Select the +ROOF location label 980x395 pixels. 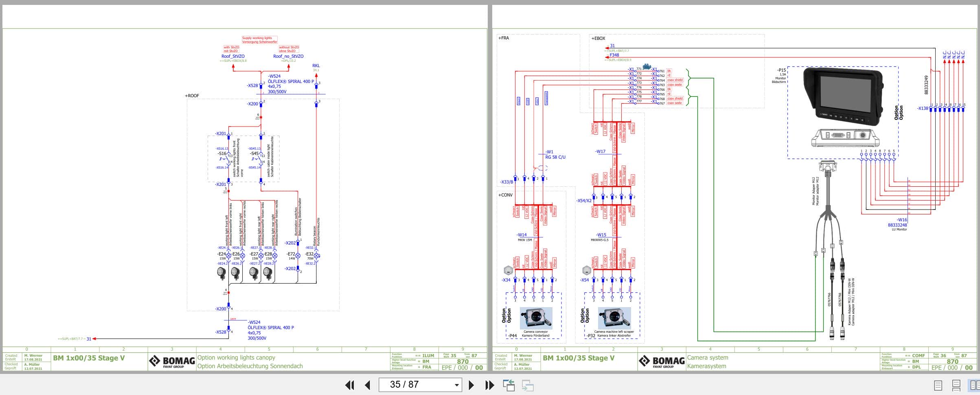pyautogui.click(x=192, y=96)
